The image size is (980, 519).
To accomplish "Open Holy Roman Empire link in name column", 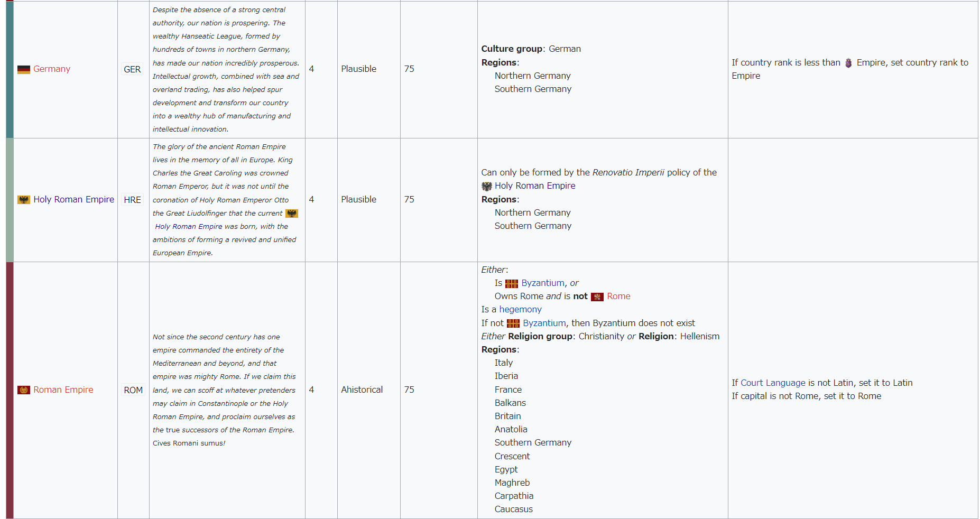I will coord(74,199).
